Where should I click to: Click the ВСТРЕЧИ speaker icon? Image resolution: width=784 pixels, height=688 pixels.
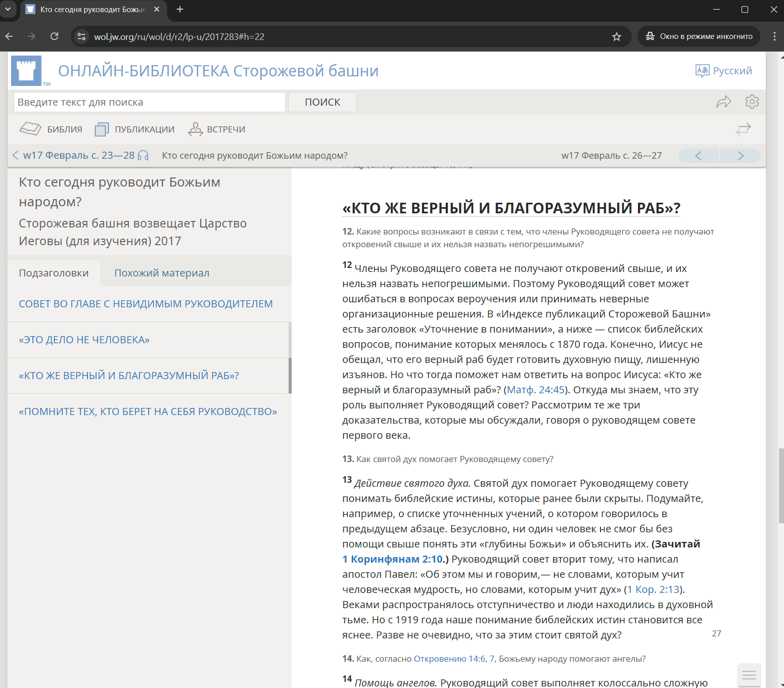tap(195, 129)
